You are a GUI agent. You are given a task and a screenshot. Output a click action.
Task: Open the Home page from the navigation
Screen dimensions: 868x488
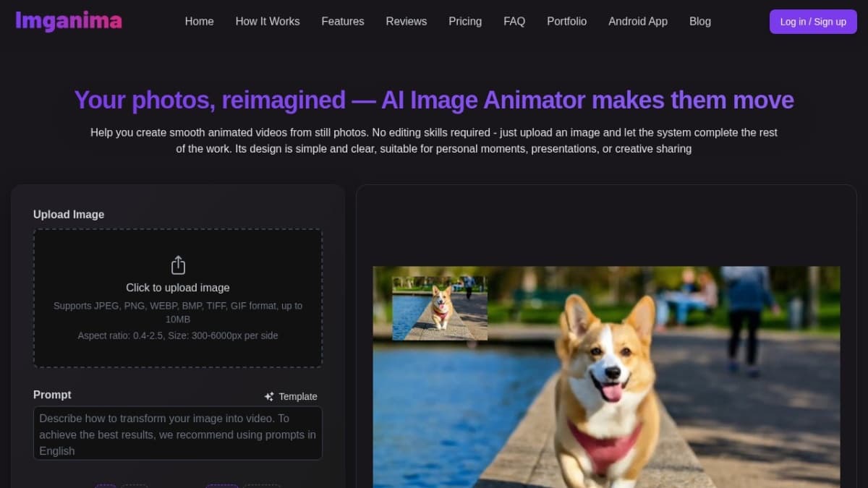click(199, 22)
